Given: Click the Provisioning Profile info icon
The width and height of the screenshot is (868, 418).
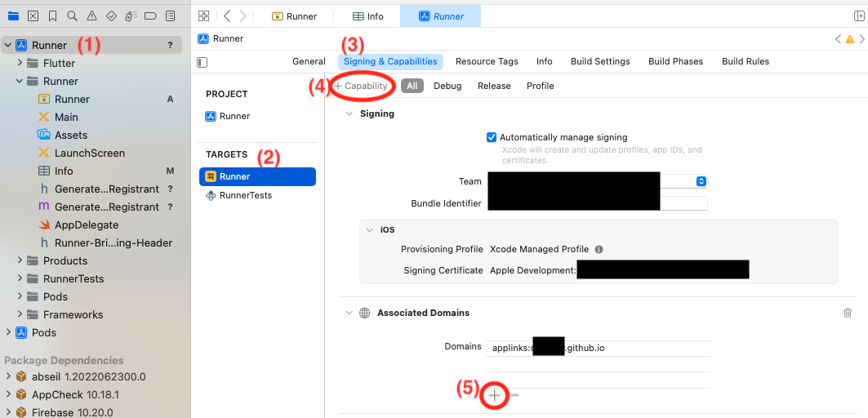Looking at the screenshot, I should coord(599,249).
